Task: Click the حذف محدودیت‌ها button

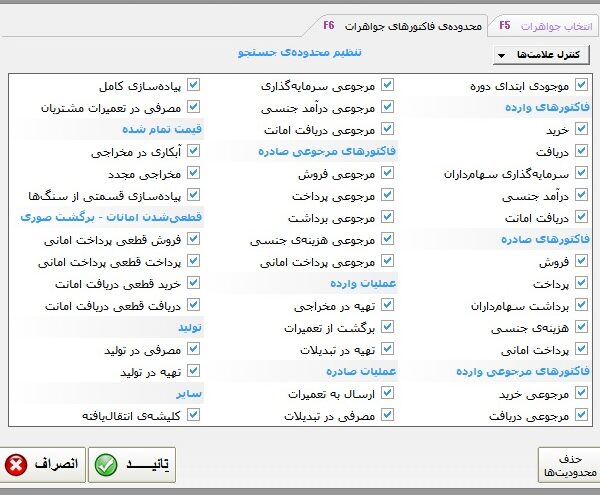Action: click(x=569, y=465)
